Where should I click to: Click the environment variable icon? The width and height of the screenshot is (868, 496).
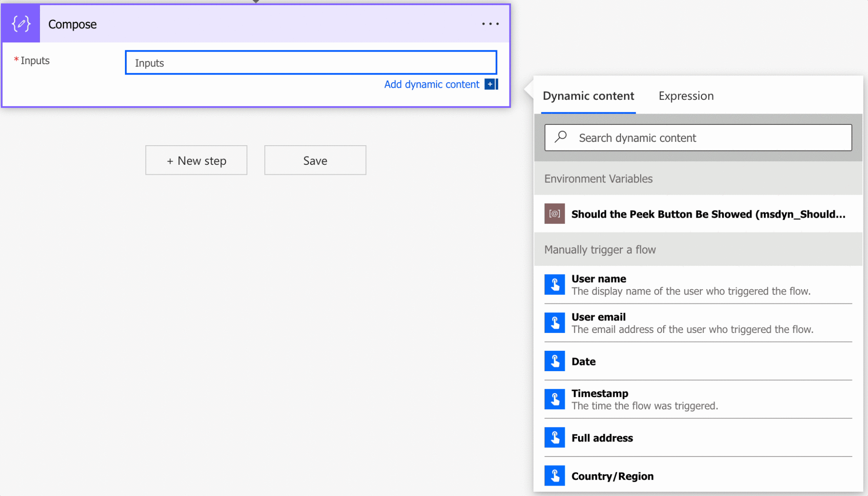point(555,214)
